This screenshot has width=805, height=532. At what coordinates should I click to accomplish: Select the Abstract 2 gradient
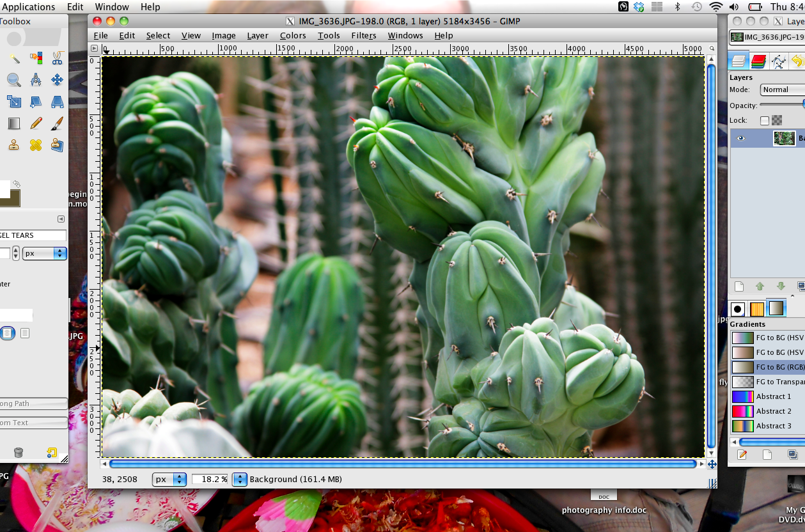tap(767, 411)
